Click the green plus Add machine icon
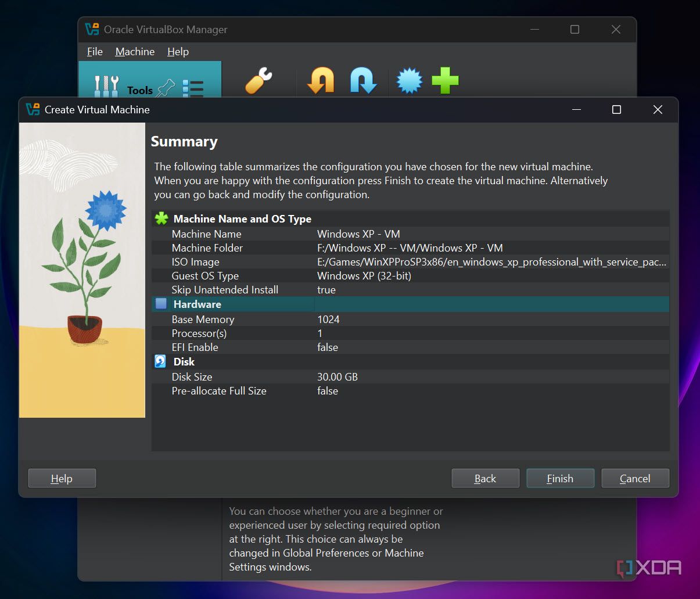The image size is (700, 599). [x=445, y=81]
